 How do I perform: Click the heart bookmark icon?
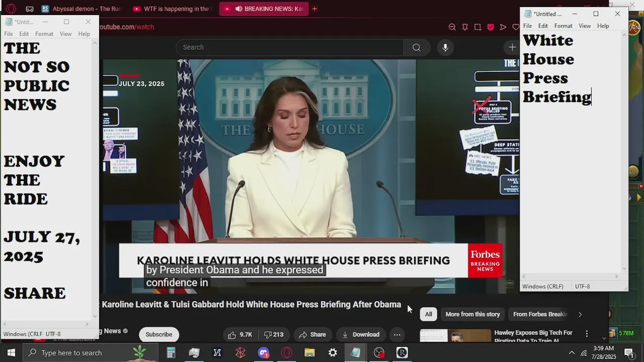point(516,27)
